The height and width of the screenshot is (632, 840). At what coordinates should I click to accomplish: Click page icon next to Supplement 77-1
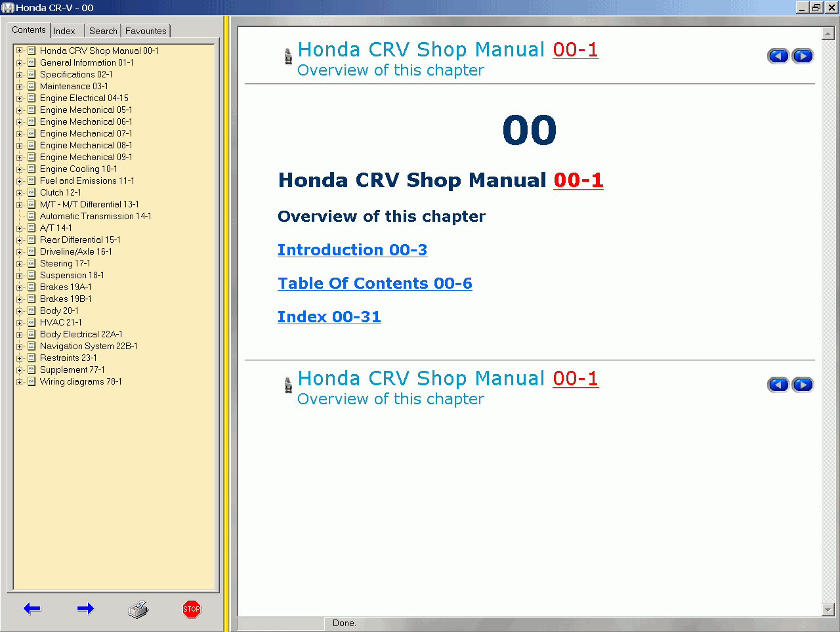31,369
